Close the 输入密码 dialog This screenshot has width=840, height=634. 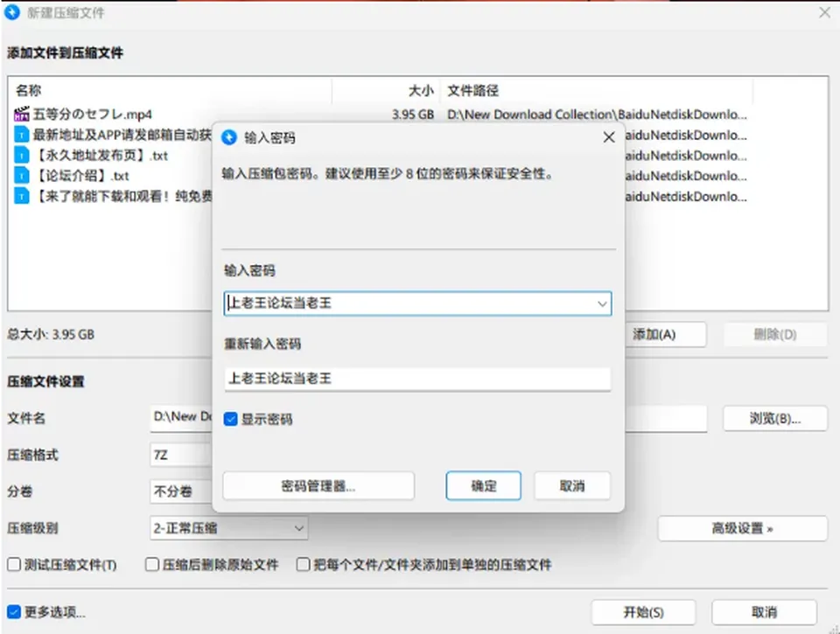click(609, 137)
